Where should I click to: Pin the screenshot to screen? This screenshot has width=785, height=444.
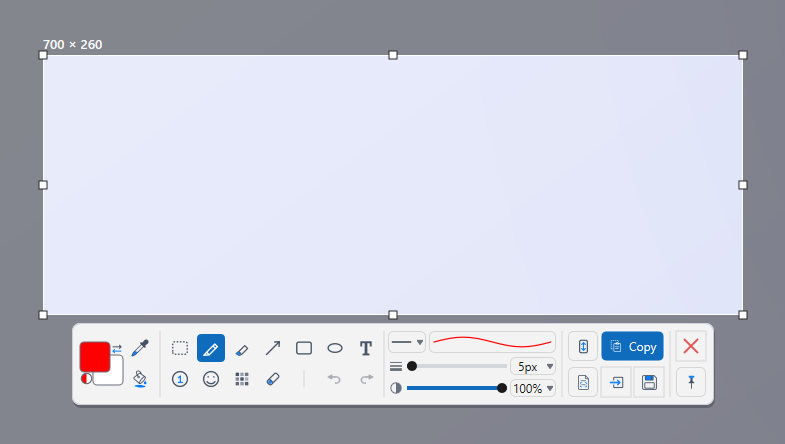[x=691, y=382]
